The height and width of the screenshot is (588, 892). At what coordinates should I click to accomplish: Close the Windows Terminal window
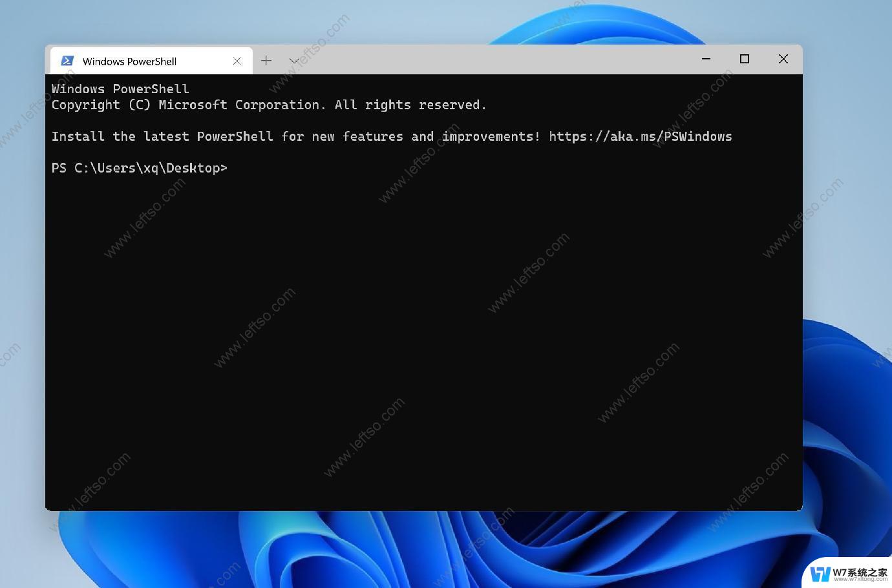tap(783, 59)
